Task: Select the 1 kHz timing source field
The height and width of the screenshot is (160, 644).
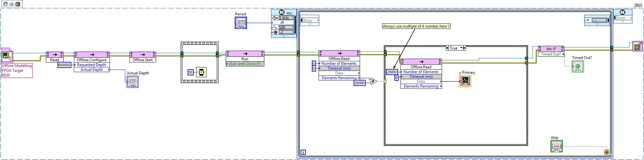Action: (x=286, y=18)
